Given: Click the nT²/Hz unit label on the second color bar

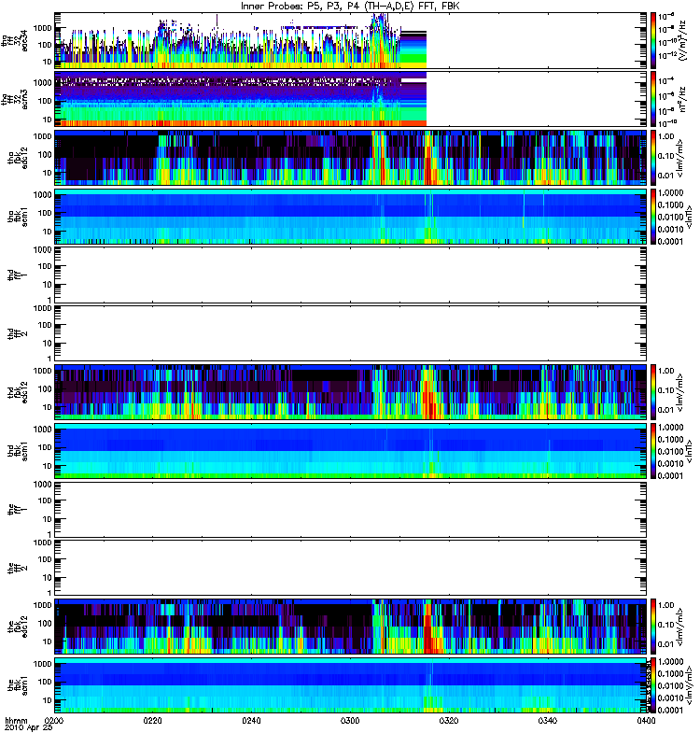Looking at the screenshot, I should [x=682, y=99].
